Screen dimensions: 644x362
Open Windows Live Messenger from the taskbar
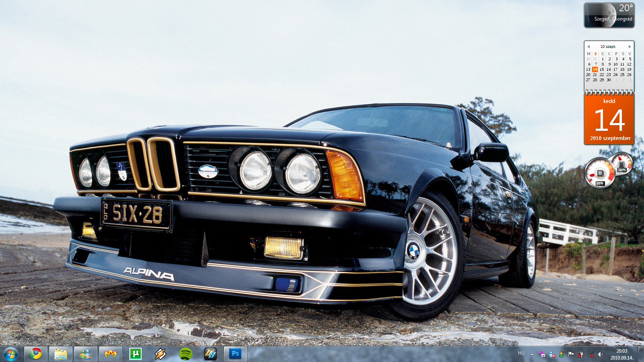click(86, 354)
